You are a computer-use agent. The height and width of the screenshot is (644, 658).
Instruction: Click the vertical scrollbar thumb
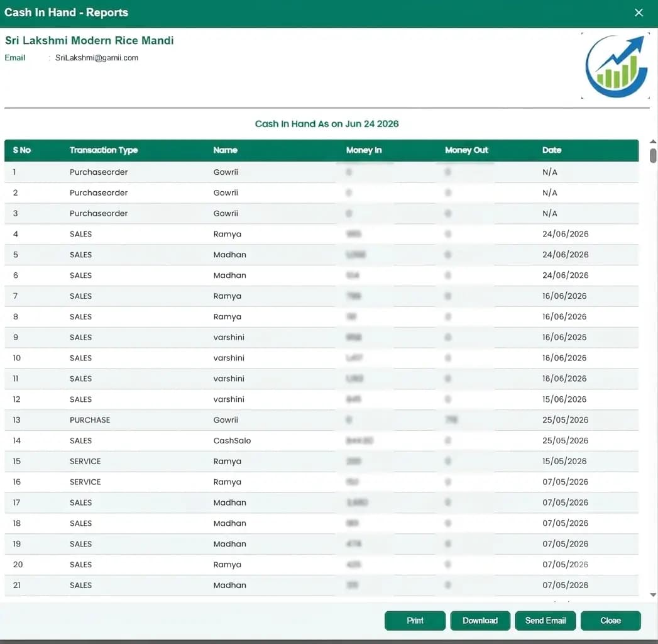653,155
